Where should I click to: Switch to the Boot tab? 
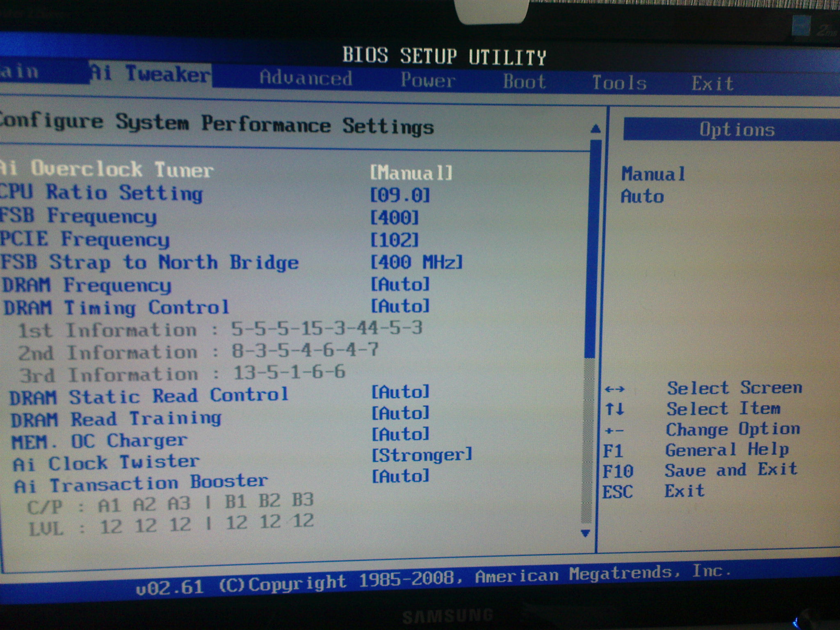(x=525, y=81)
